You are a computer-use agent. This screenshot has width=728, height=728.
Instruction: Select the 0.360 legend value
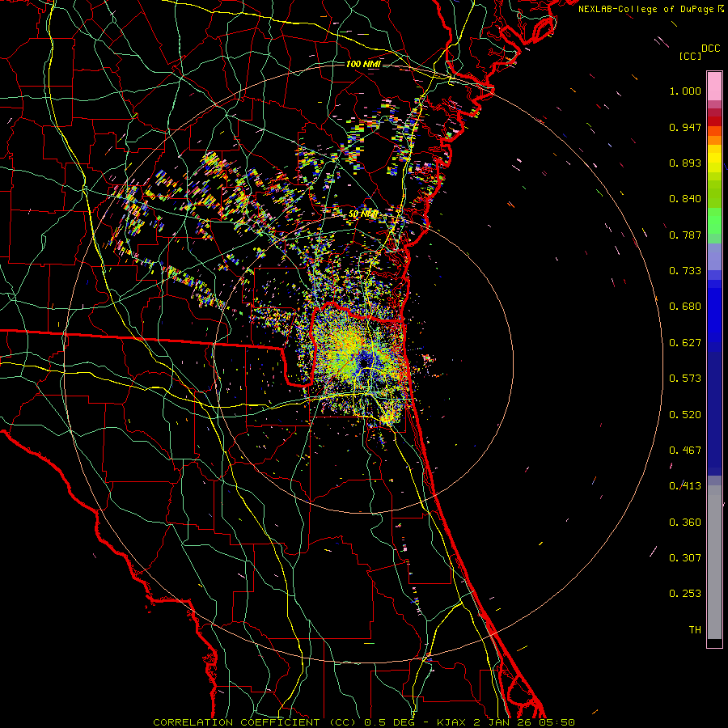point(685,523)
